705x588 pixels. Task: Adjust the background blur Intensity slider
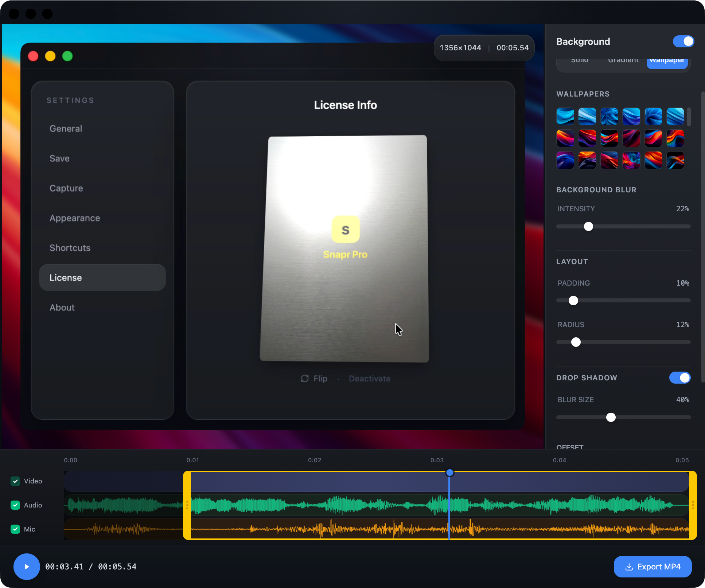click(588, 226)
